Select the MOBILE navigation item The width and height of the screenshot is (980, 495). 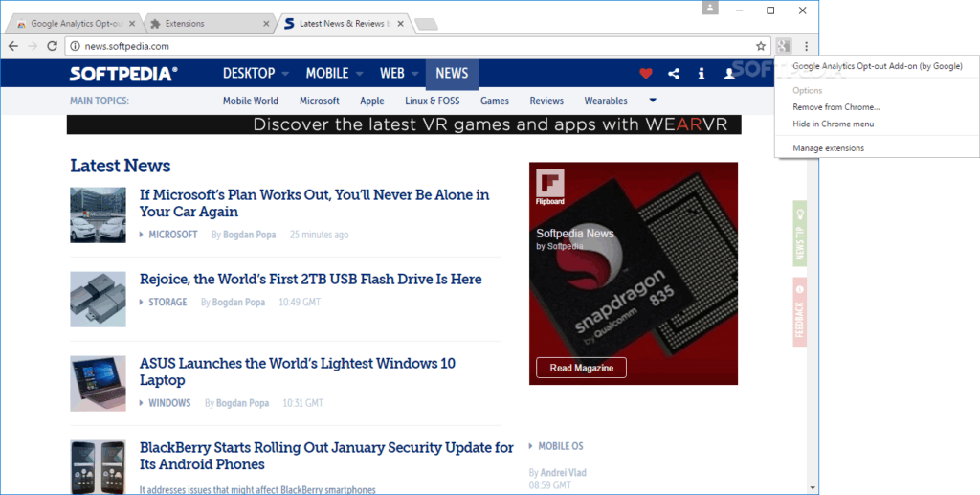[x=327, y=74]
